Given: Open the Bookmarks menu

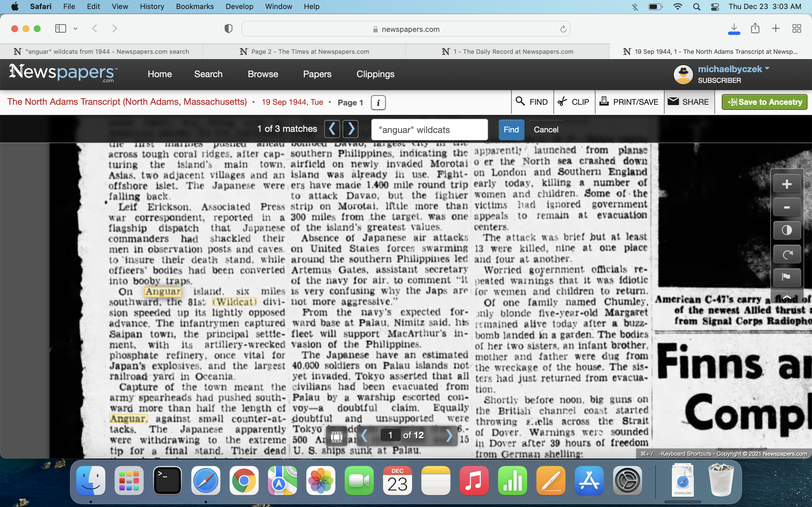Looking at the screenshot, I should tap(195, 6).
